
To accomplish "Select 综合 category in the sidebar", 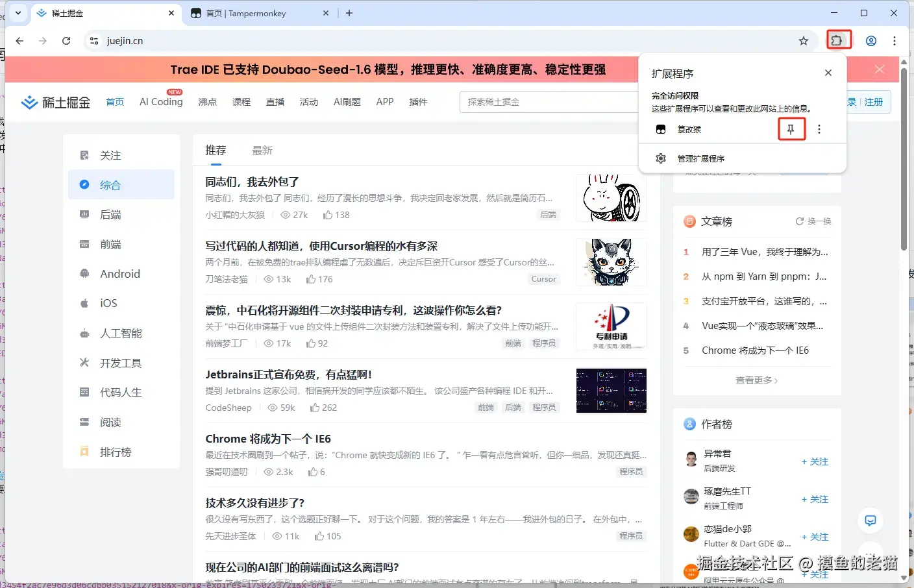I will 121,185.
